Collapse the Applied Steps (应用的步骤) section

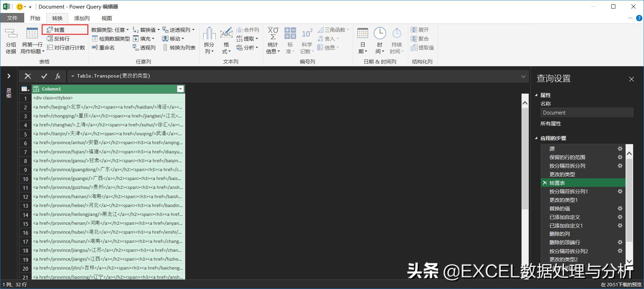[x=536, y=138]
